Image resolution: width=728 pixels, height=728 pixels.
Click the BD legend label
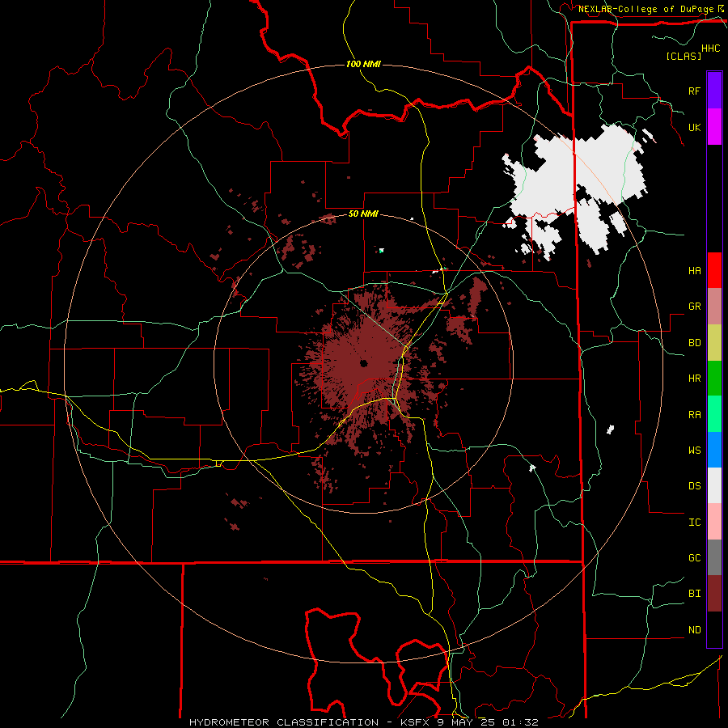point(694,343)
